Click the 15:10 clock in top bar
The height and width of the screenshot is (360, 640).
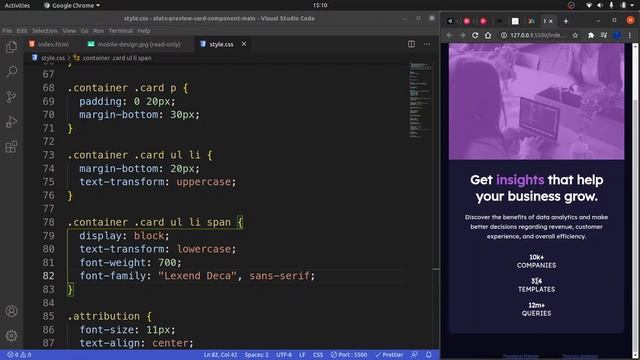320,5
